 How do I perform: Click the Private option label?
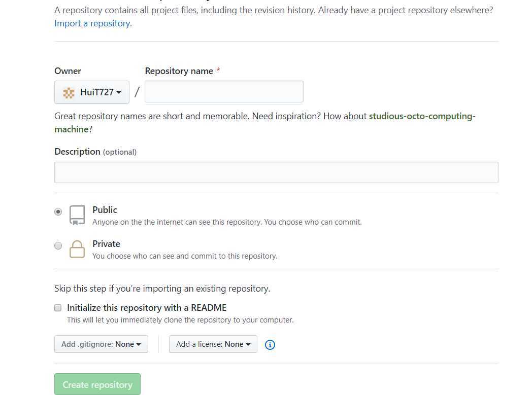[106, 244]
